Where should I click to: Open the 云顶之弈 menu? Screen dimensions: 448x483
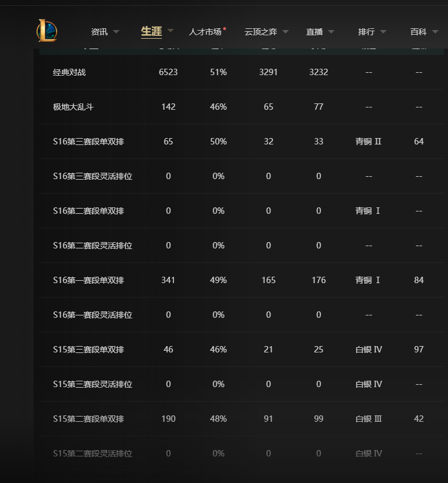tap(261, 32)
